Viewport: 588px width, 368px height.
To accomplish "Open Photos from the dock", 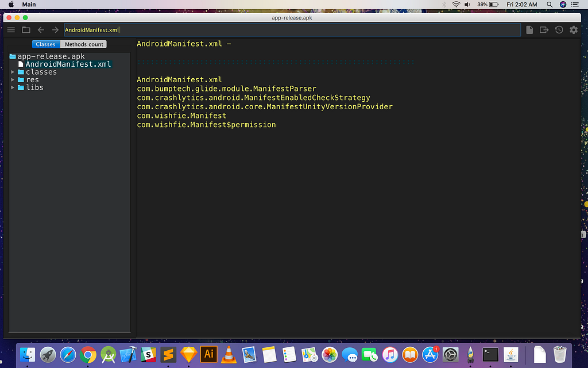I will coord(330,354).
